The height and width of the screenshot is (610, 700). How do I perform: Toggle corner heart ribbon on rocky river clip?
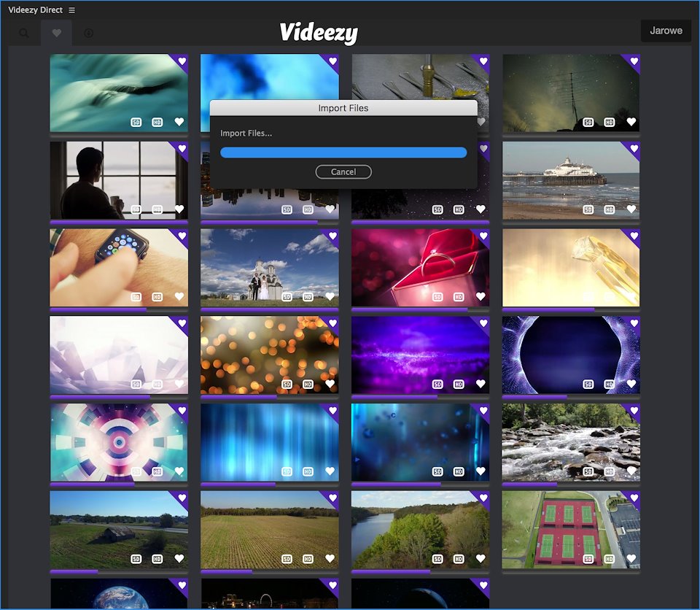point(634,410)
